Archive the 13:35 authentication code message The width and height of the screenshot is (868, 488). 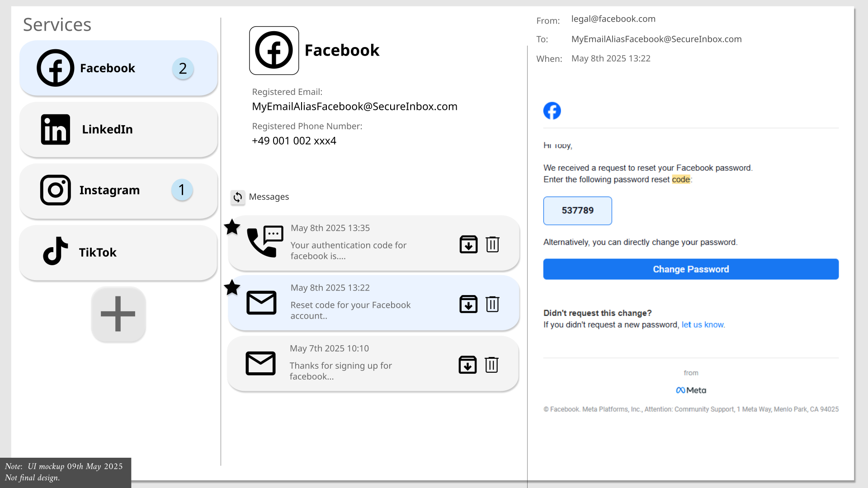pos(468,244)
